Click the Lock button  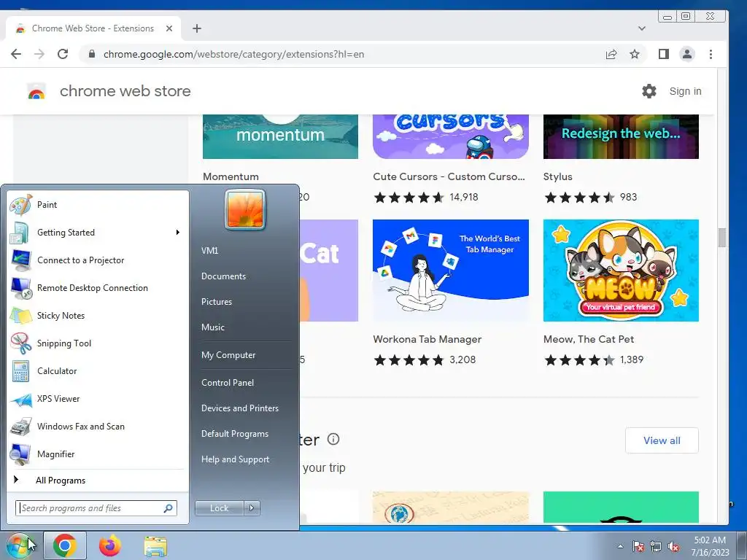click(x=219, y=508)
